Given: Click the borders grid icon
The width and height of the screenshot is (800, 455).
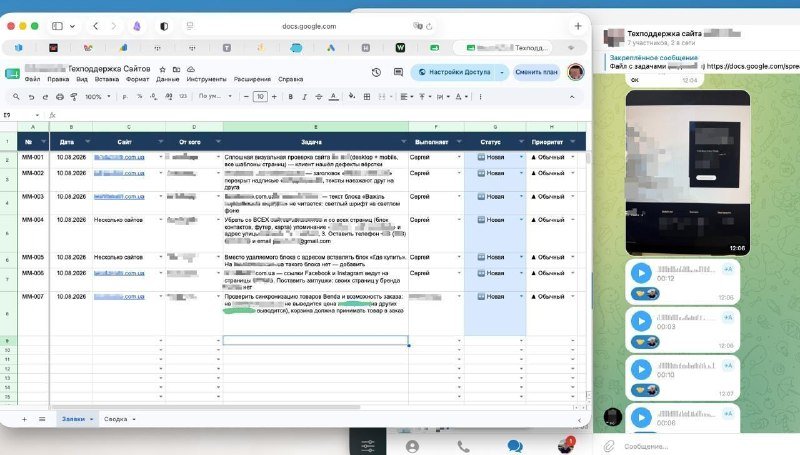Looking at the screenshot, I should pyautogui.click(x=367, y=96).
